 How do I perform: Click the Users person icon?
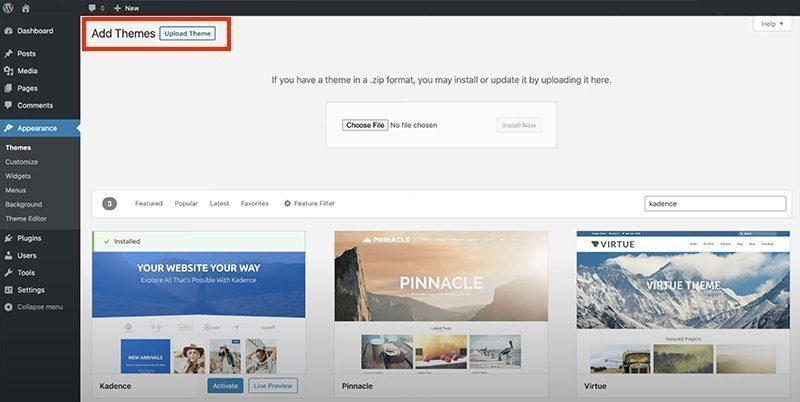pyautogui.click(x=8, y=256)
